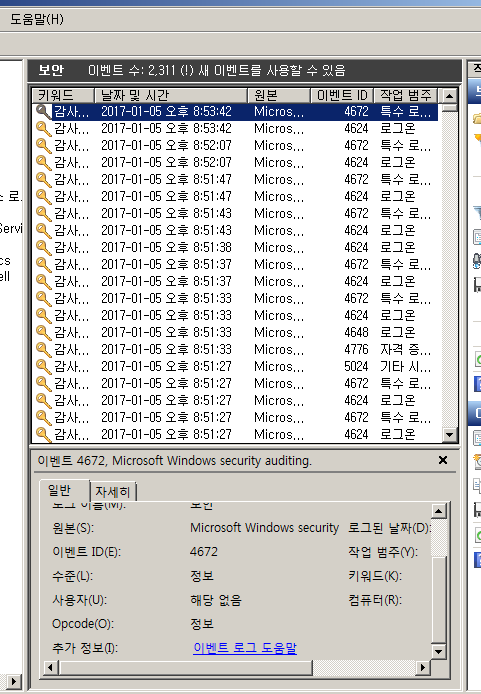The image size is (481, 694).
Task: Close the event 4672 preview pane
Action: (443, 460)
